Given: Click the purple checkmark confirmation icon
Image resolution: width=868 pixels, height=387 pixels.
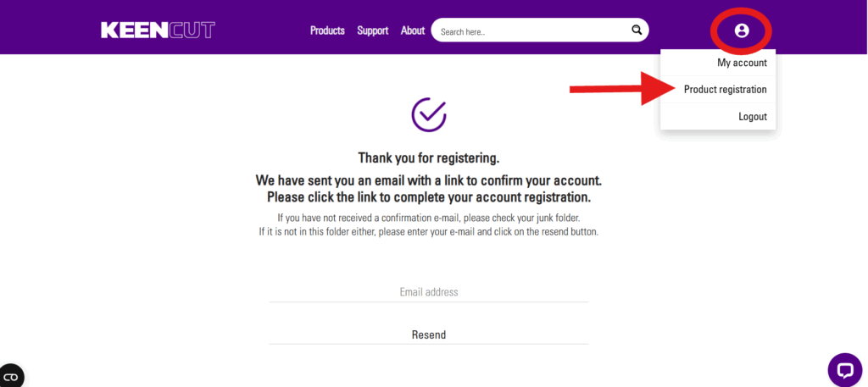Looking at the screenshot, I should tap(429, 113).
